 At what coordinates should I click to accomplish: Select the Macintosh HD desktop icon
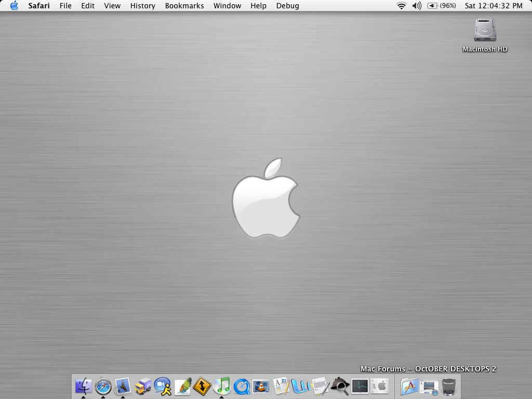pos(485,30)
